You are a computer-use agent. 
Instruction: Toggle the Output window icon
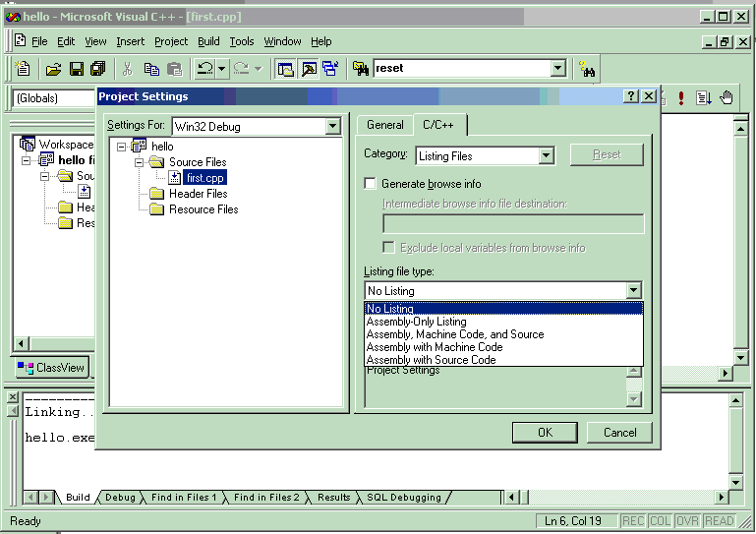[309, 69]
